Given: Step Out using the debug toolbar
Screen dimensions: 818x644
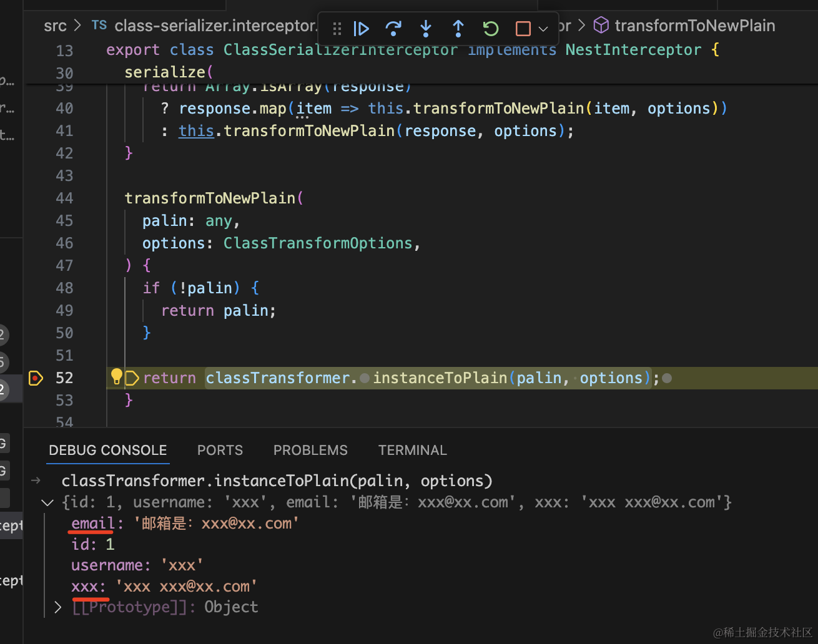Looking at the screenshot, I should (x=458, y=29).
